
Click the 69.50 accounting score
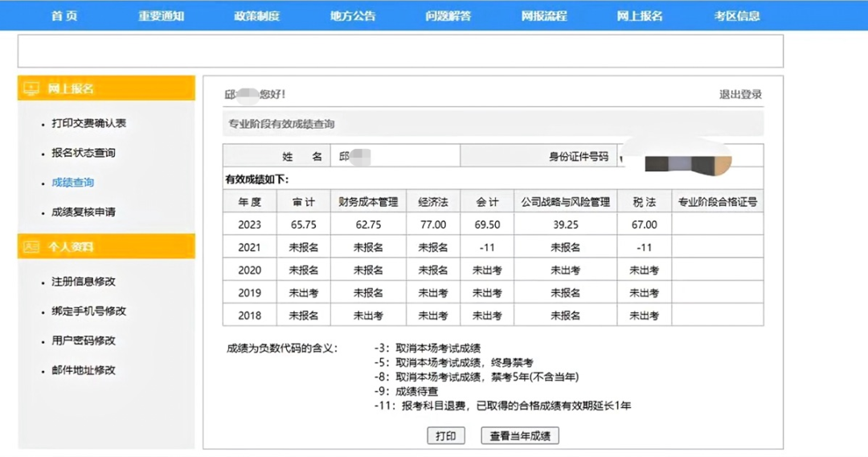tap(487, 224)
